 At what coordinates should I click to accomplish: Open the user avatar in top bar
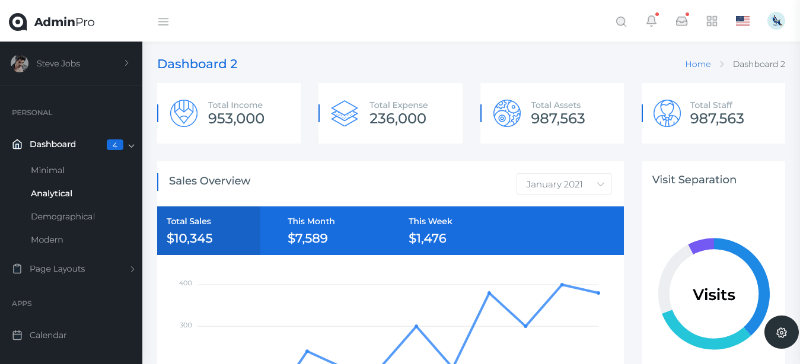click(776, 21)
